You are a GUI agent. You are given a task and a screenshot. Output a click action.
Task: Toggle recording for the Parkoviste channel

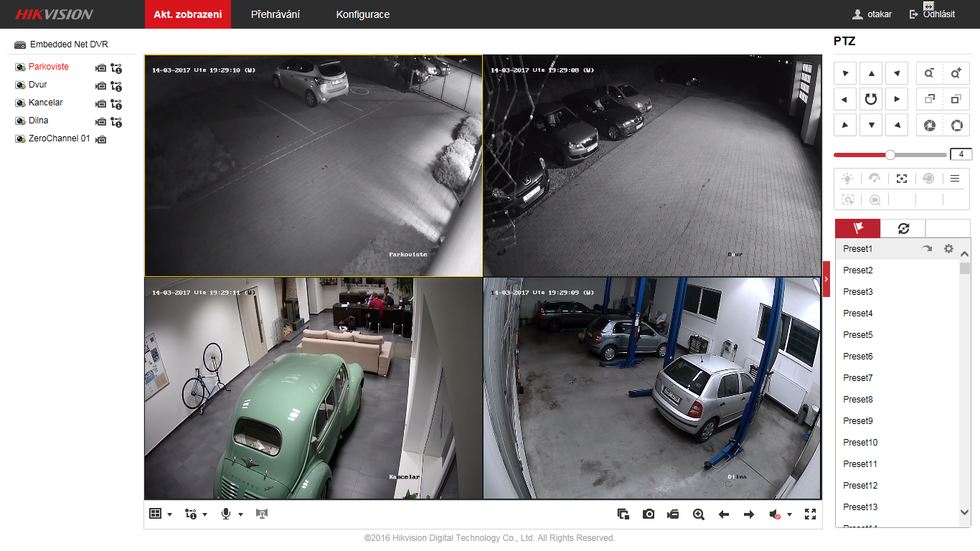click(101, 67)
